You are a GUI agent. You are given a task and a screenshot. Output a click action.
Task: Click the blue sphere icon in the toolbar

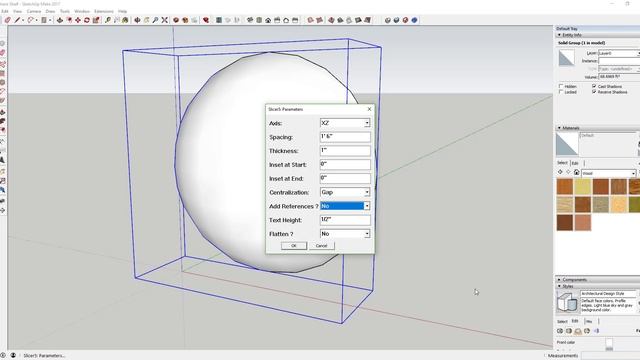pos(414,20)
